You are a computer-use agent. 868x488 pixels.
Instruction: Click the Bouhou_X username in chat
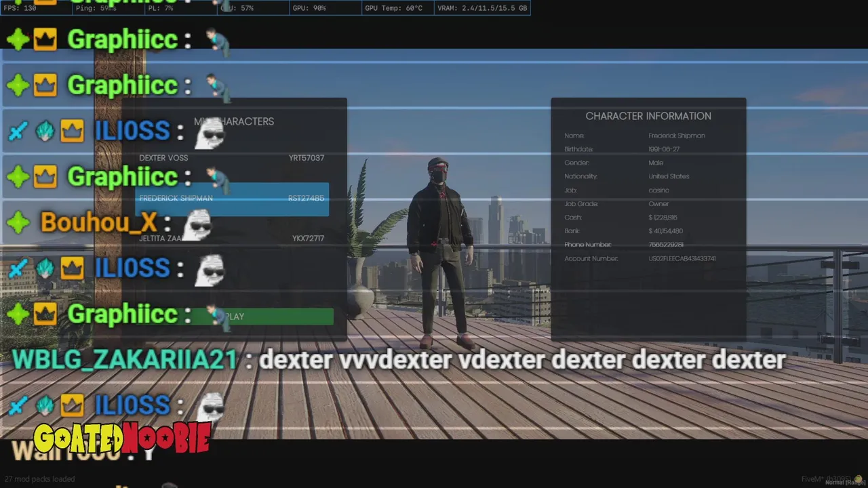[98, 222]
